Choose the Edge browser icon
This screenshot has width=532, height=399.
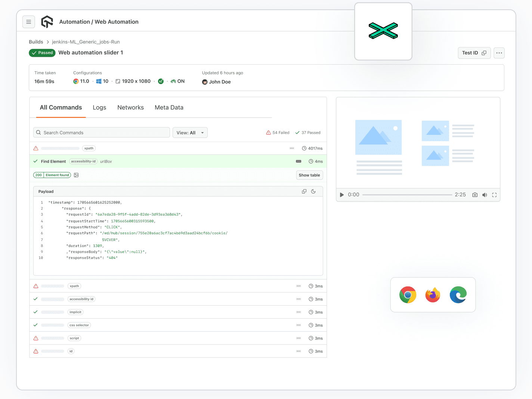(x=458, y=295)
